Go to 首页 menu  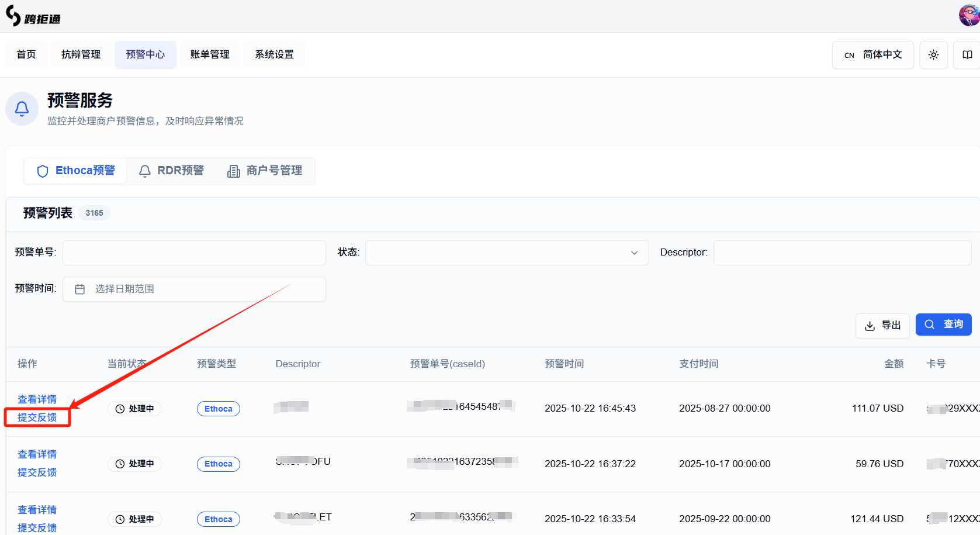point(26,54)
